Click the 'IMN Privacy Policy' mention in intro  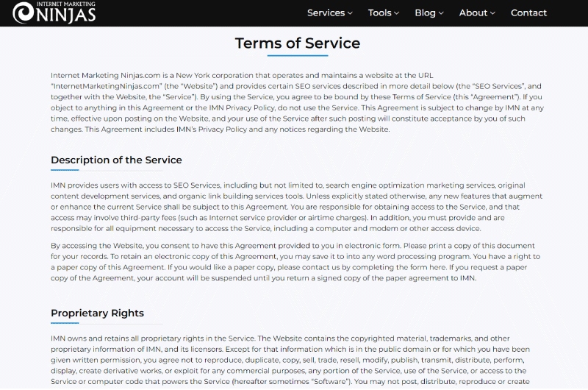242,107
